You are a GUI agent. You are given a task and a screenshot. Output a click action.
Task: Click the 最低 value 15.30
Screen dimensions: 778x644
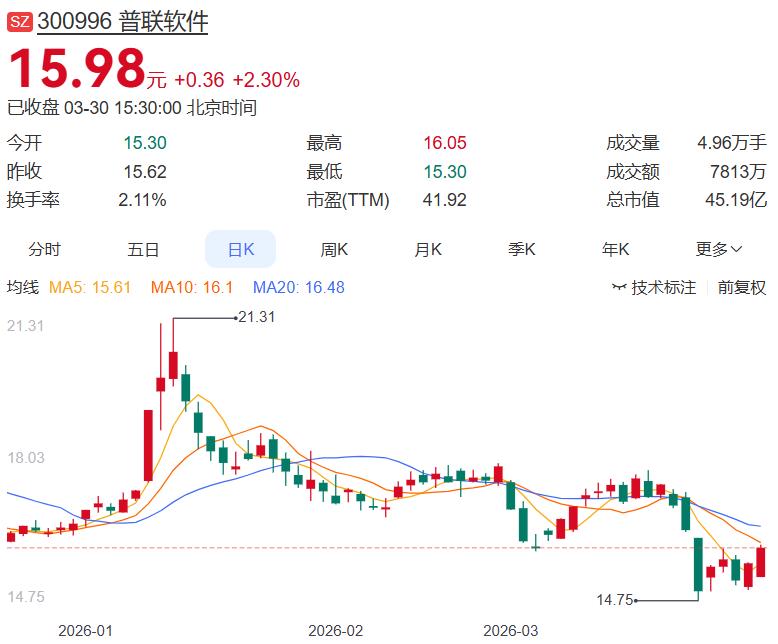coord(445,172)
